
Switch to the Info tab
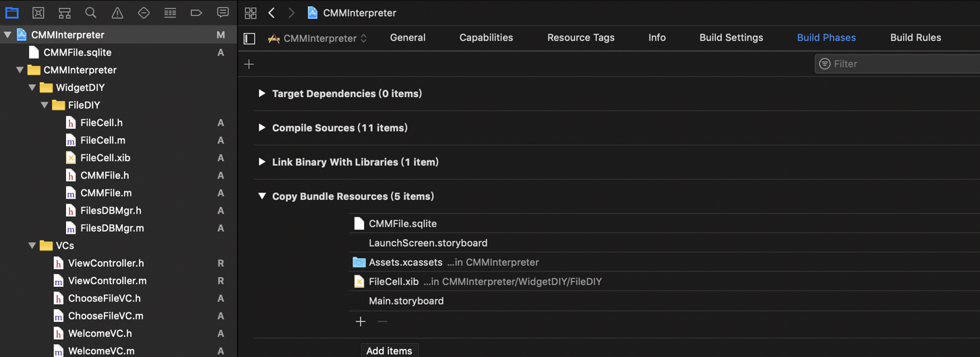point(657,38)
